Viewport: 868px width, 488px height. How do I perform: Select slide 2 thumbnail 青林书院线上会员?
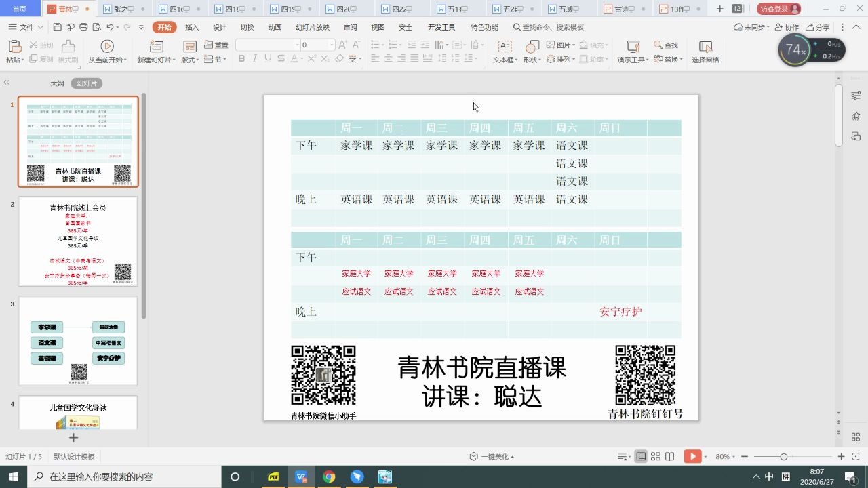click(78, 241)
